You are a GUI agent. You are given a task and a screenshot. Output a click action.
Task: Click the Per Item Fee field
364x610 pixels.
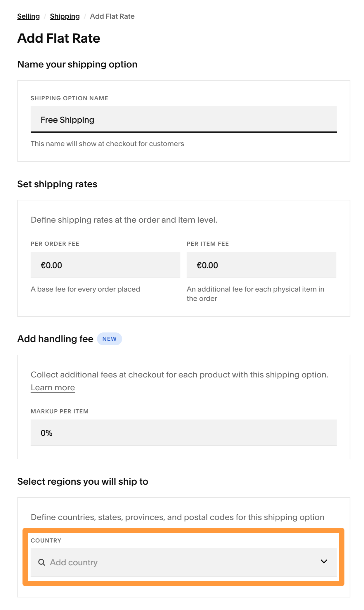261,265
